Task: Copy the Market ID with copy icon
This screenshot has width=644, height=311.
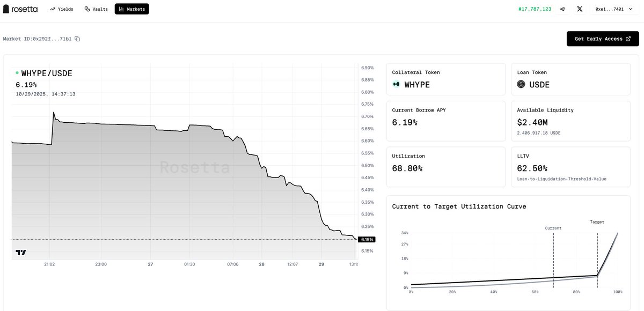Action: [77, 39]
